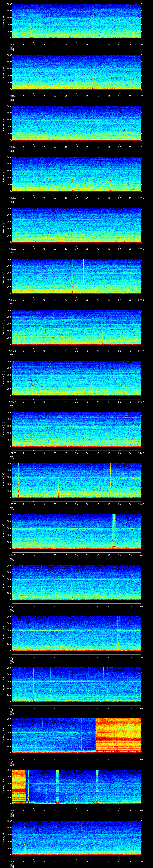Click the 14:14:00 start time label
Viewport: 153px width, 868px height.
click(12, 44)
